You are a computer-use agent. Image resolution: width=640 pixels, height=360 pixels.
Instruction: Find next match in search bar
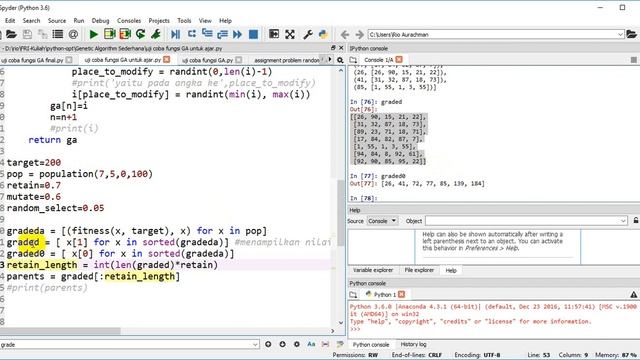point(282,344)
